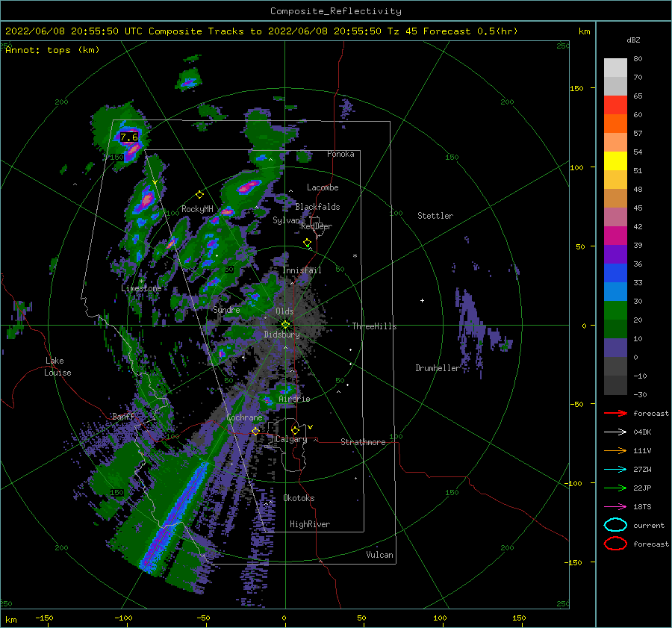Click the white asterisk marker above Limestone

(141, 282)
